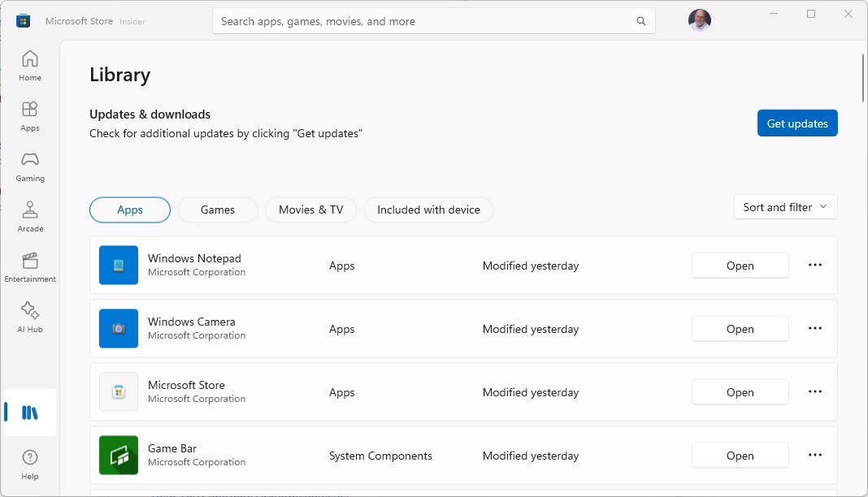Click the Windows Notepad title text
Image resolution: width=868 pixels, height=497 pixels.
(194, 258)
